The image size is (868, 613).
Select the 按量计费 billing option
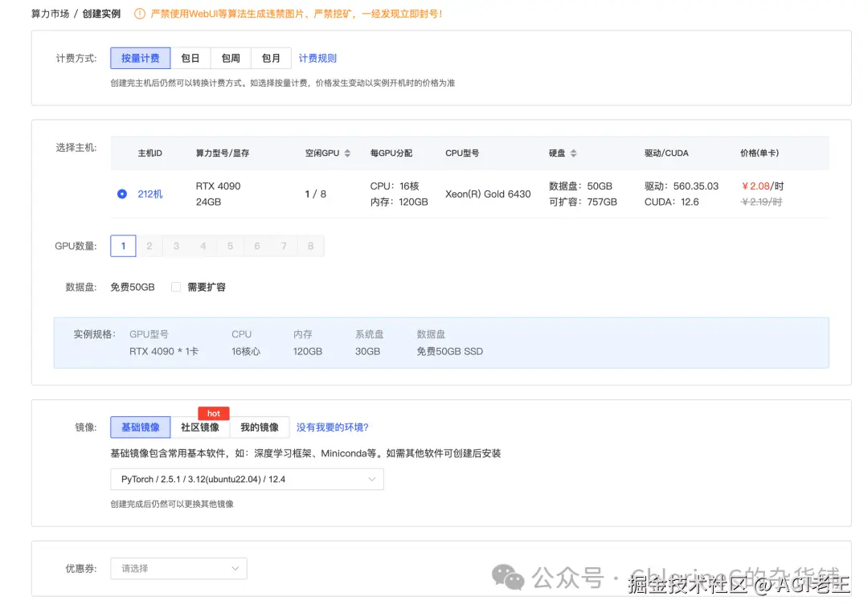coord(140,58)
